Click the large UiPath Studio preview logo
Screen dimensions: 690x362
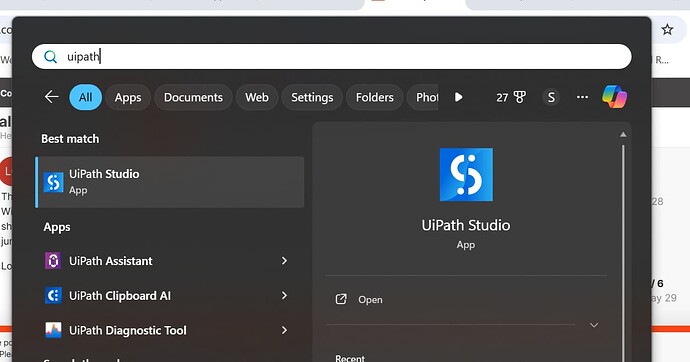click(x=466, y=175)
